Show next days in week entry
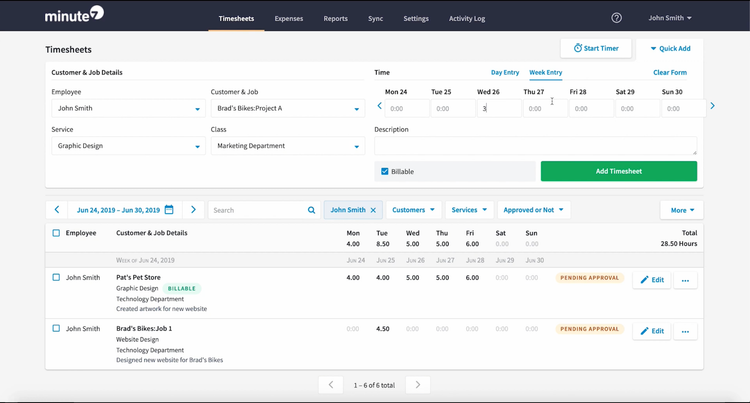750x403 pixels. [712, 106]
